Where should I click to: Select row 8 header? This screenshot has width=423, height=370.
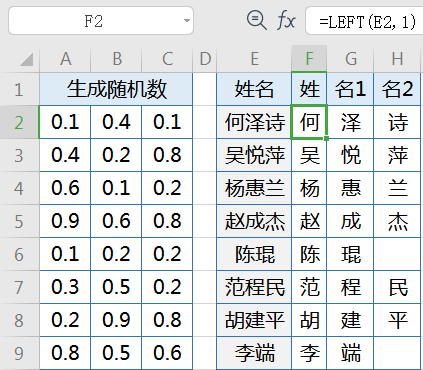[x=19, y=320]
